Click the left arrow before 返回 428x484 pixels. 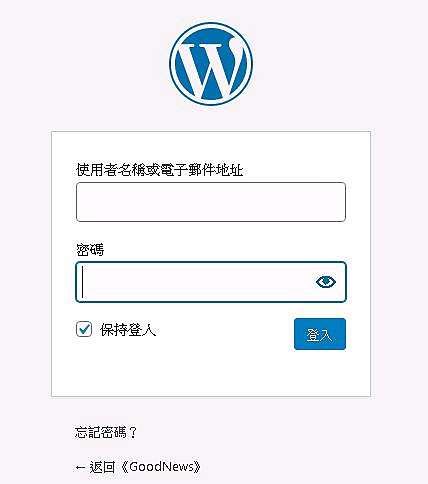coord(80,468)
